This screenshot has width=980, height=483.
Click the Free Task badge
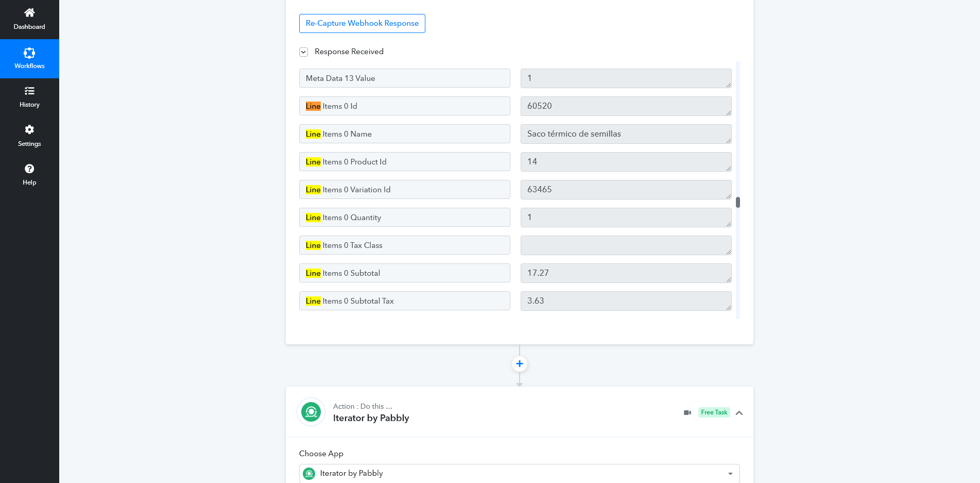click(714, 412)
